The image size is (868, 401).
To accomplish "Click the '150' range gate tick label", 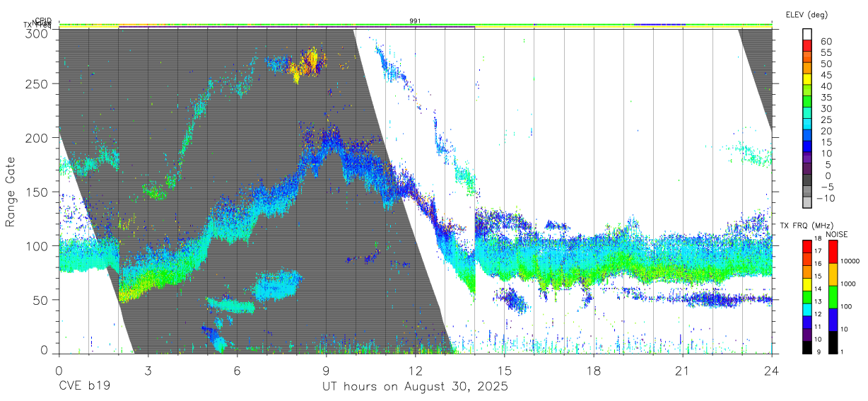I will (37, 192).
